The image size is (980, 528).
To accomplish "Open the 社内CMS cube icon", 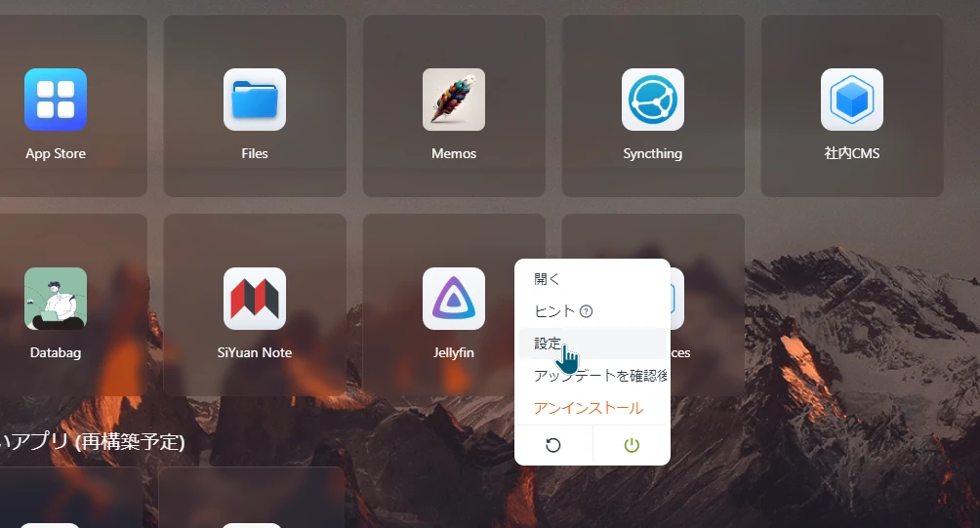I will (x=852, y=100).
